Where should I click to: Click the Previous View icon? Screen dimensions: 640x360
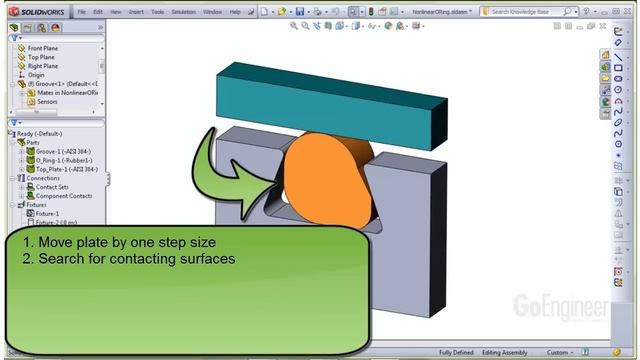coord(317,26)
